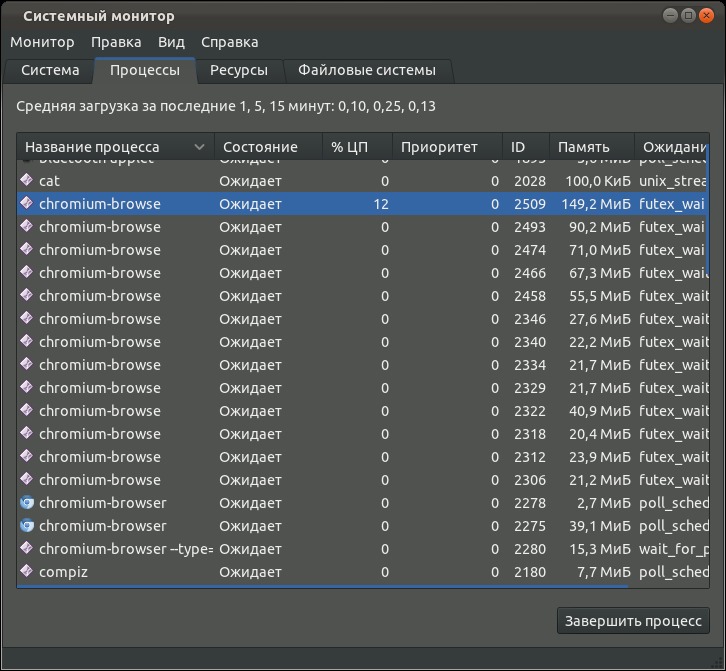Click the vertical scrollbar of the process list
The height and width of the screenshot is (671, 726).
click(707, 220)
